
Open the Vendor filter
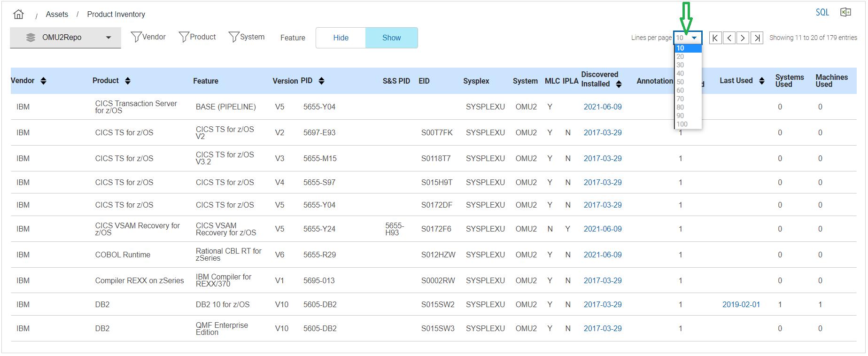pyautogui.click(x=148, y=37)
